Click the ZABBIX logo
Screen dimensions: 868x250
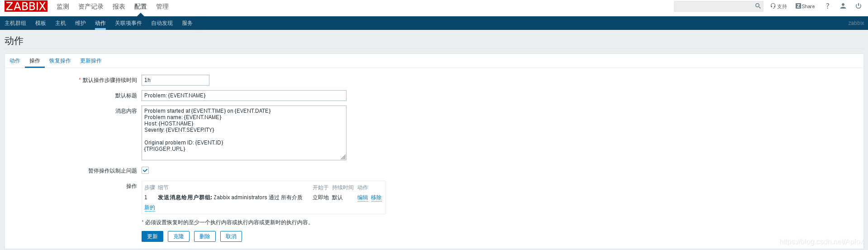tap(26, 6)
